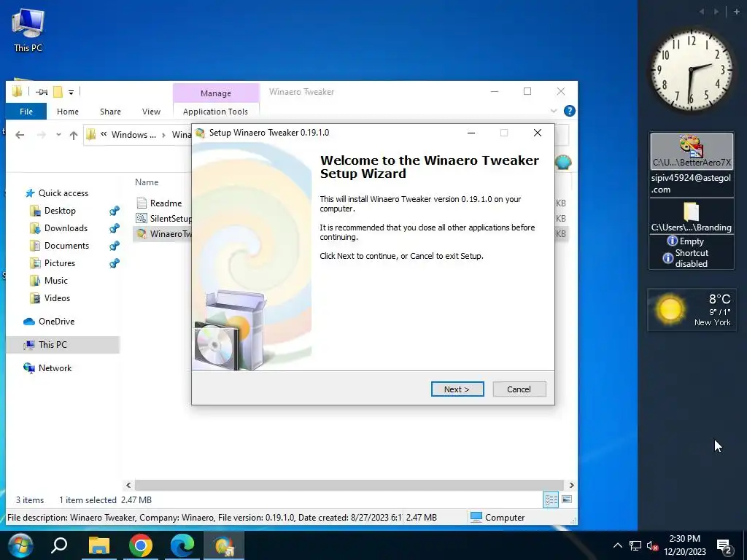
Task: Click the Properties icon in Quick Access Toolbar
Action: [42, 92]
